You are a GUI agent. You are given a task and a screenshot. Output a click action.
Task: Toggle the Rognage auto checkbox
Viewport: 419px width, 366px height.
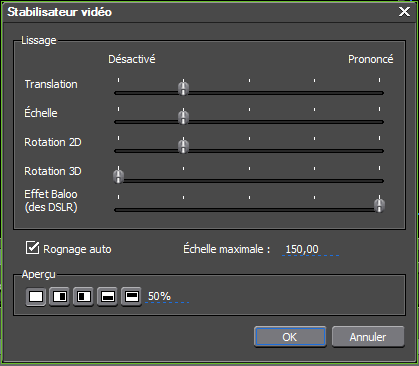[32, 248]
